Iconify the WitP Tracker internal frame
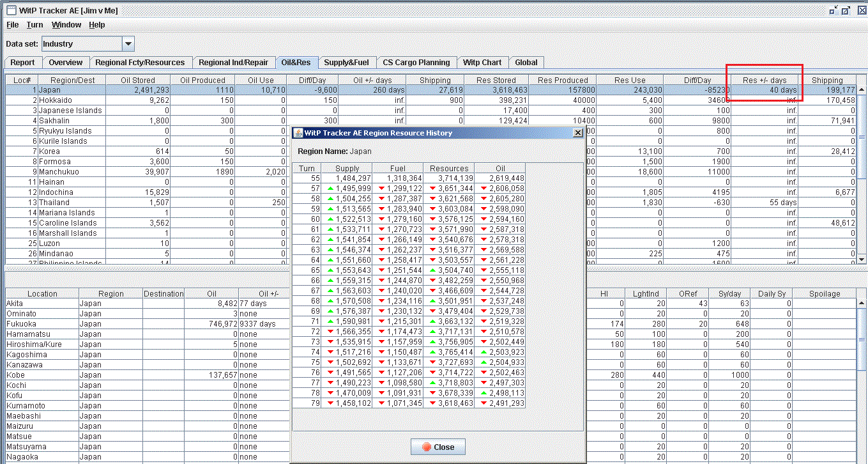 (833, 10)
